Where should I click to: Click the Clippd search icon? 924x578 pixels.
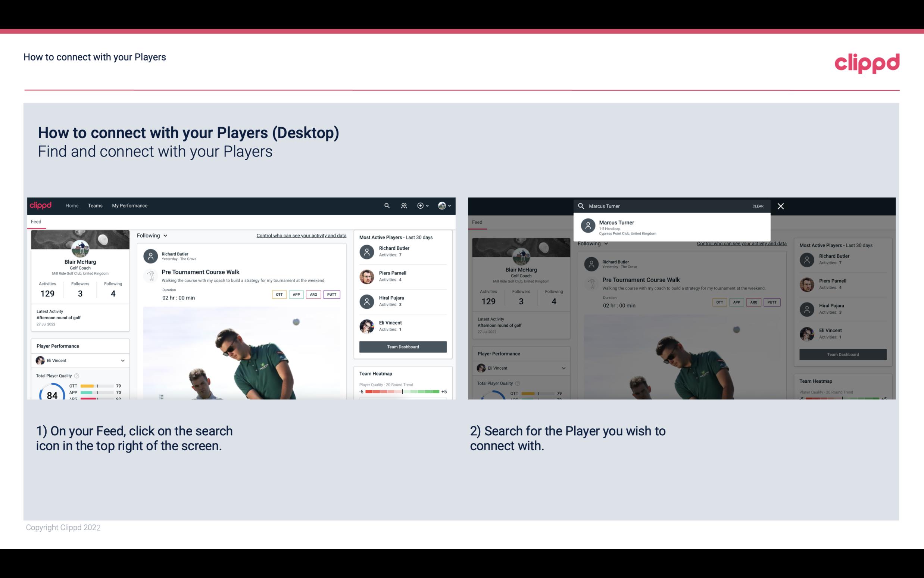(386, 206)
